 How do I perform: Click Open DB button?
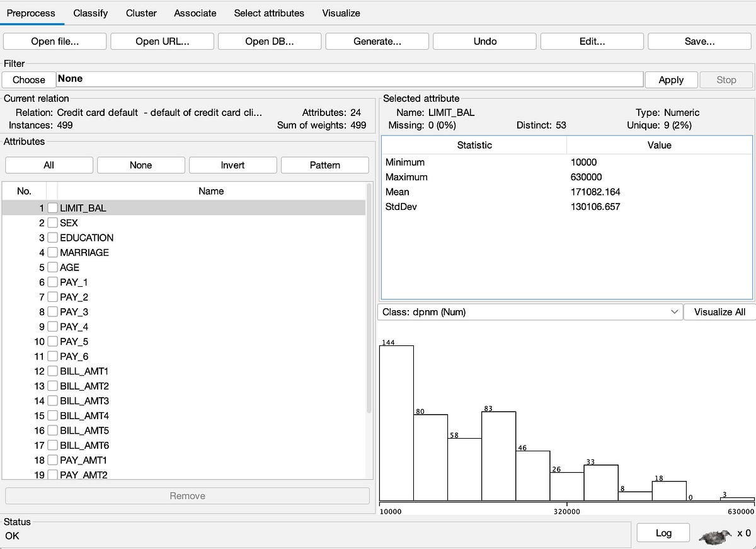(269, 41)
